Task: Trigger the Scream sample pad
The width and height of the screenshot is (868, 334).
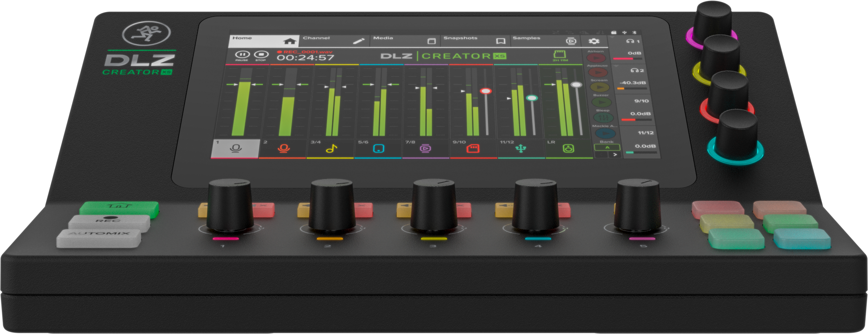Action: point(599,87)
